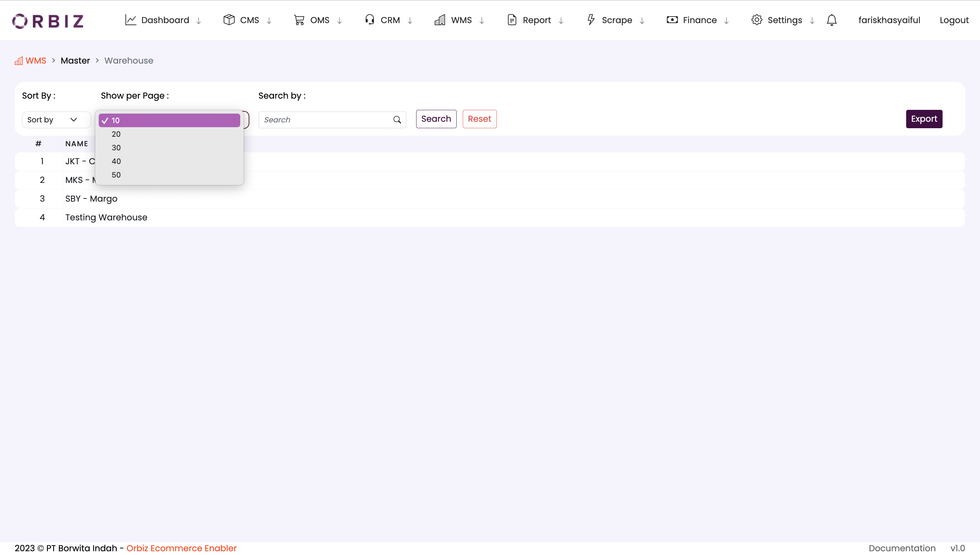980x555 pixels.
Task: Click the Scrape lightning bolt icon
Action: point(591,20)
